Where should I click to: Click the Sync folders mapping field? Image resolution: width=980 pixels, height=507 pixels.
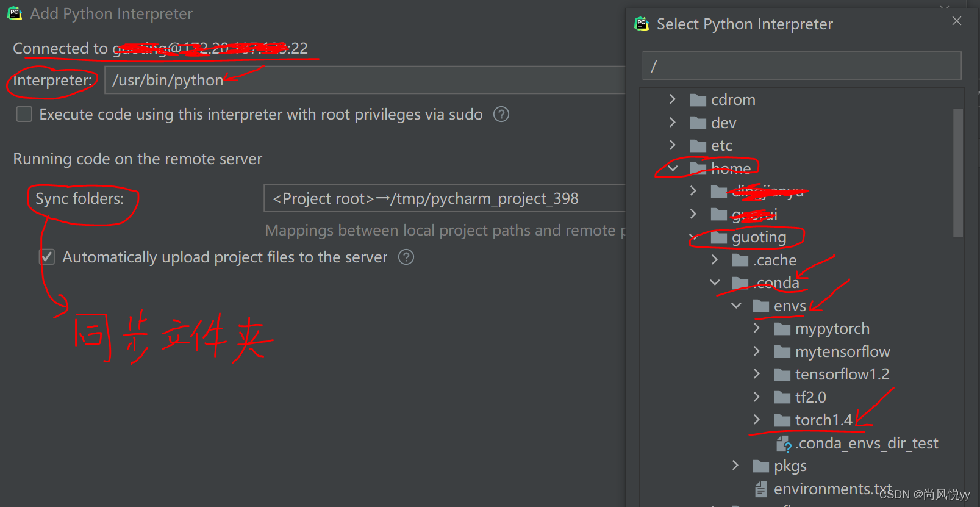[x=445, y=198]
